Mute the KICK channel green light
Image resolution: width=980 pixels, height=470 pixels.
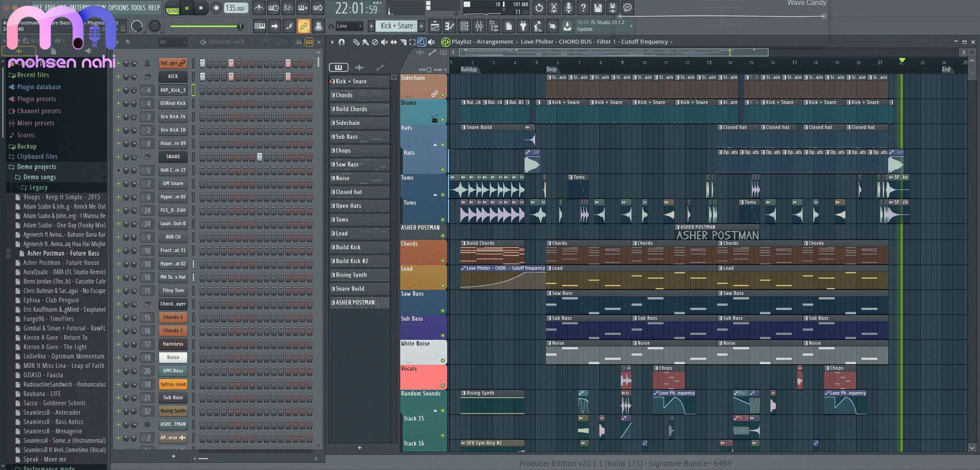[x=118, y=77]
